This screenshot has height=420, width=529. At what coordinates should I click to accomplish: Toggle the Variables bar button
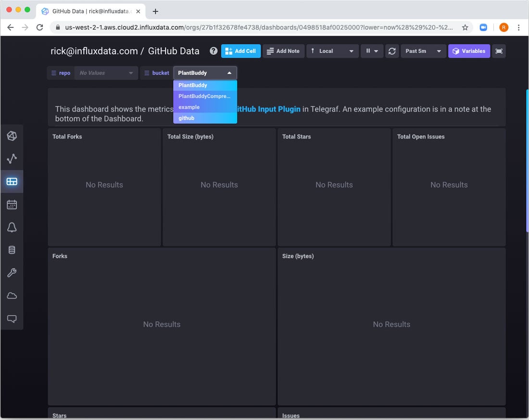click(x=469, y=51)
